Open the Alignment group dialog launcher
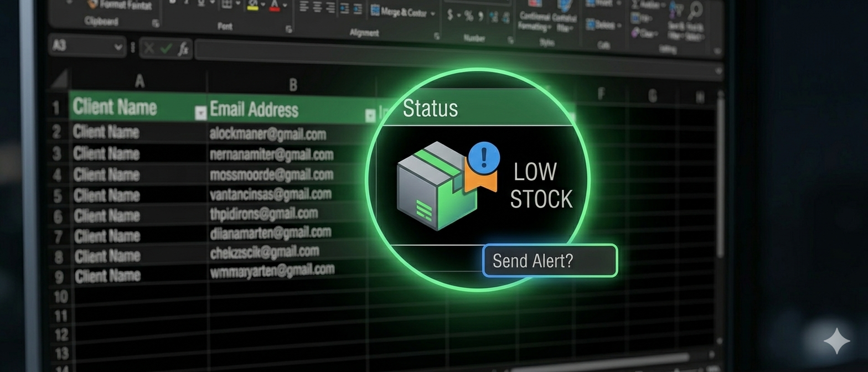 437,36
